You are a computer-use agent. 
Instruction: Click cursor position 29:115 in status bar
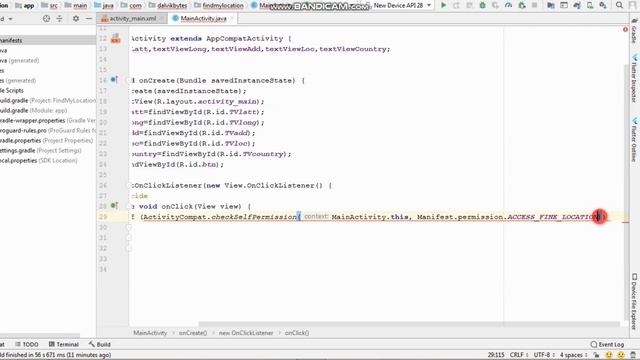(x=496, y=355)
